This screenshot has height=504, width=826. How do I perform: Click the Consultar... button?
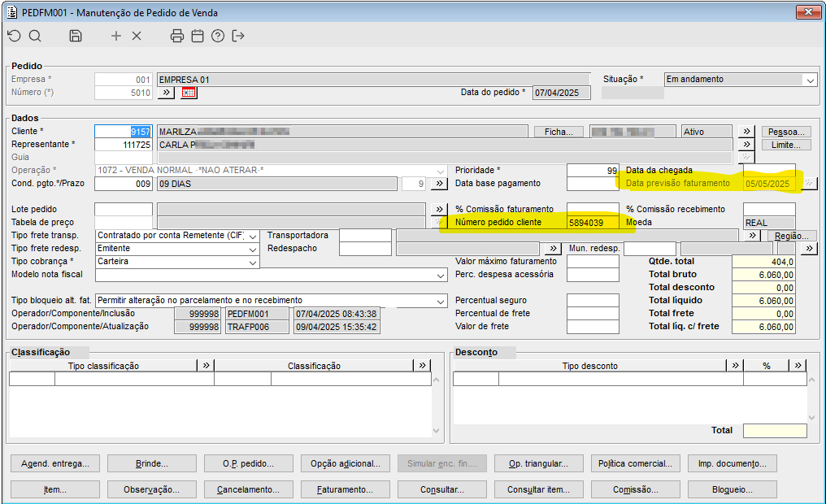442,489
